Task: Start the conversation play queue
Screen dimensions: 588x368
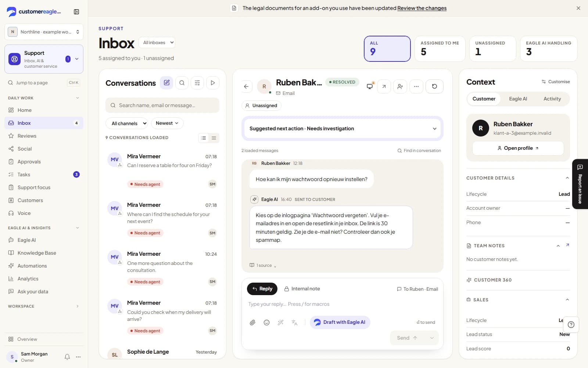Action: click(213, 83)
